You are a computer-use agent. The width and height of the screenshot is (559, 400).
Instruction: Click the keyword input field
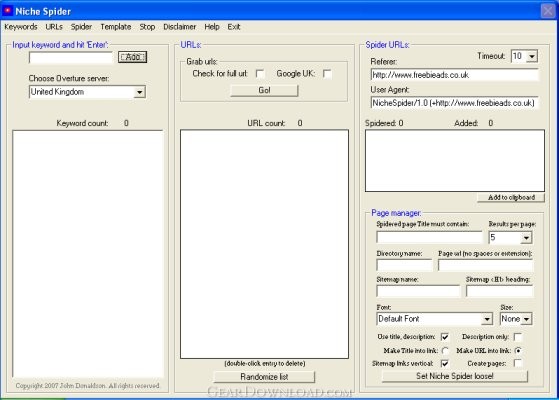(71, 57)
